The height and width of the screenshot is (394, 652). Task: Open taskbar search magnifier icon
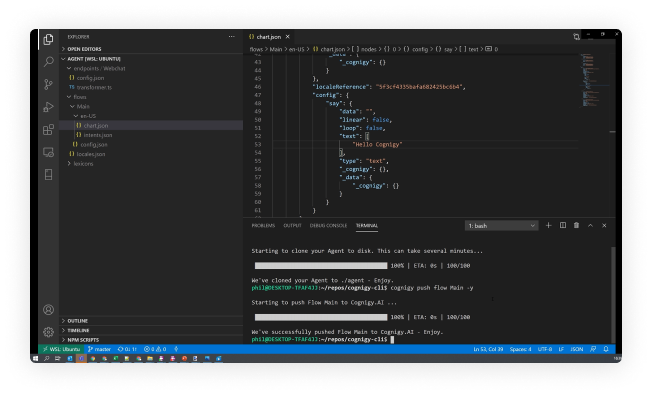tap(47, 358)
